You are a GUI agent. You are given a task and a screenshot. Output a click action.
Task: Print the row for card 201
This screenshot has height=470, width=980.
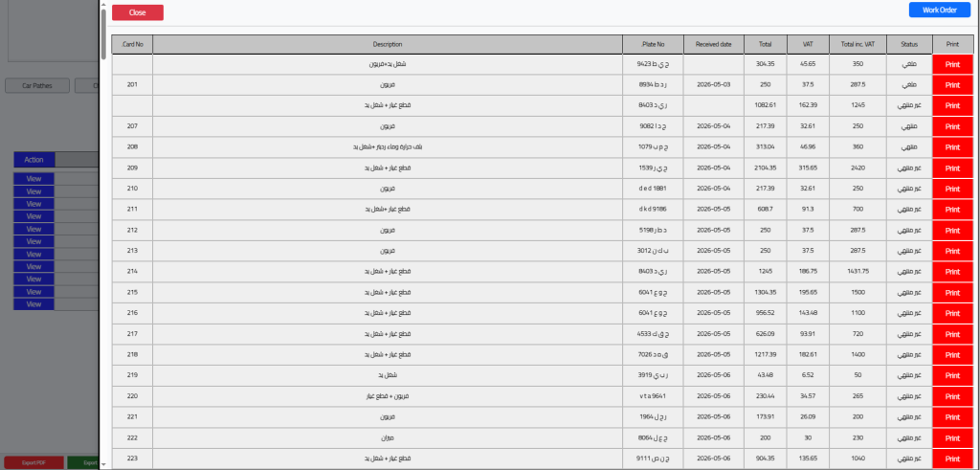tap(952, 85)
